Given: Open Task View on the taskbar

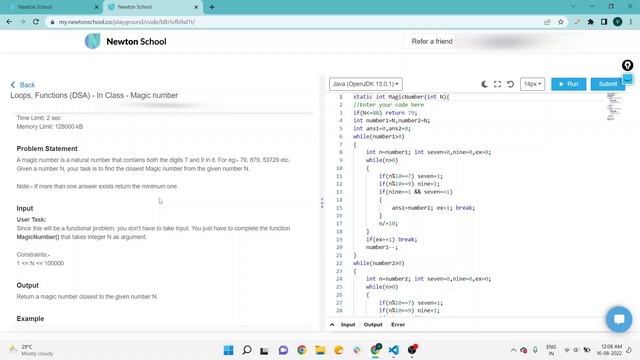Looking at the screenshot, I should [264, 350].
